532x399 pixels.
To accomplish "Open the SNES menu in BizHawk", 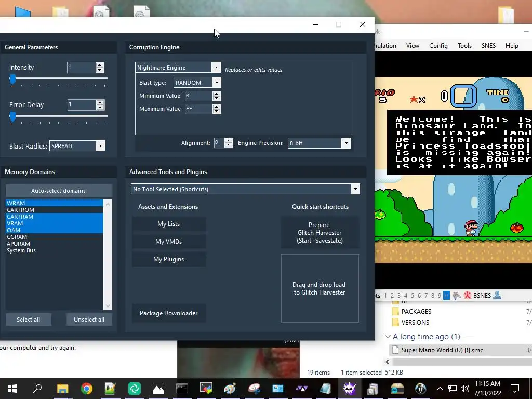I will [x=488, y=46].
